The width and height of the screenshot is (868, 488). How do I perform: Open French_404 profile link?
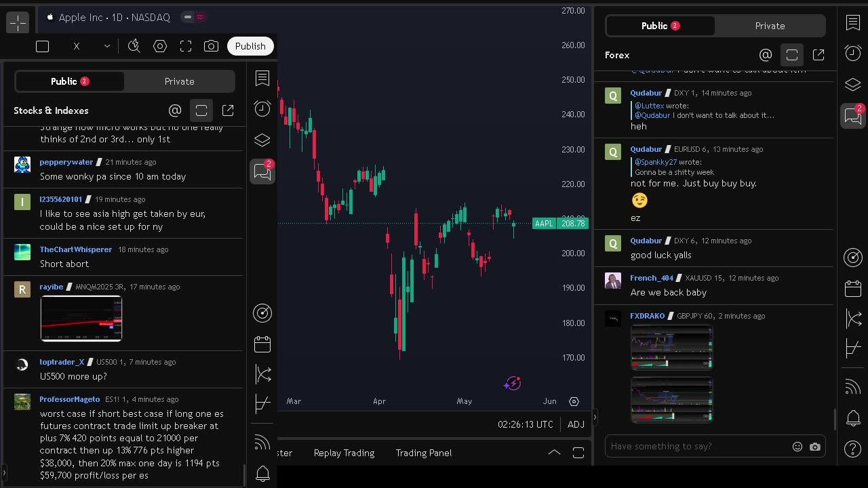pyautogui.click(x=652, y=278)
